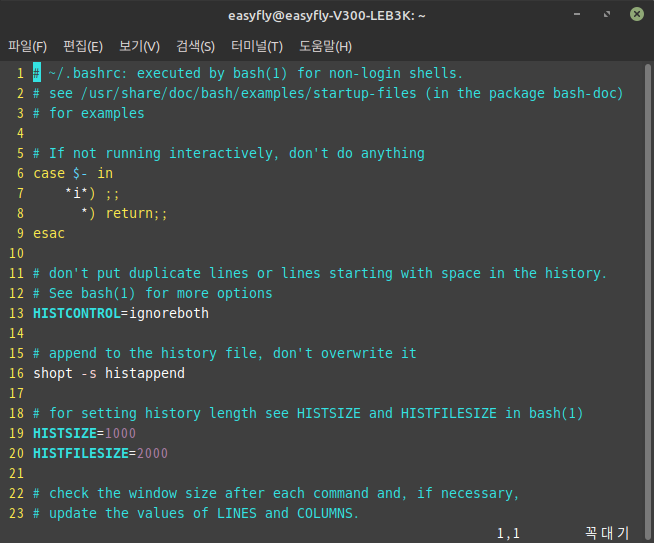Click line number 14 in gutter

coord(16,333)
